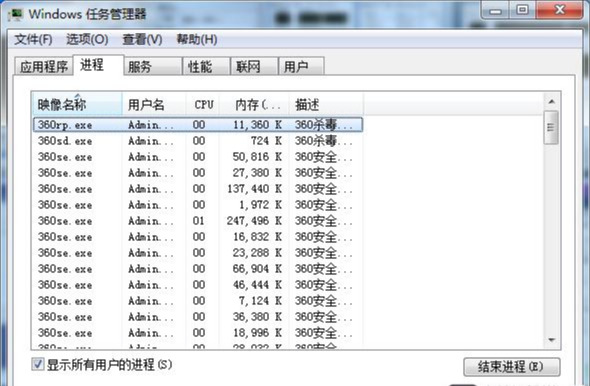Click the process list scrollbar thumb
Screen dimensions: 590x386
click(x=551, y=127)
